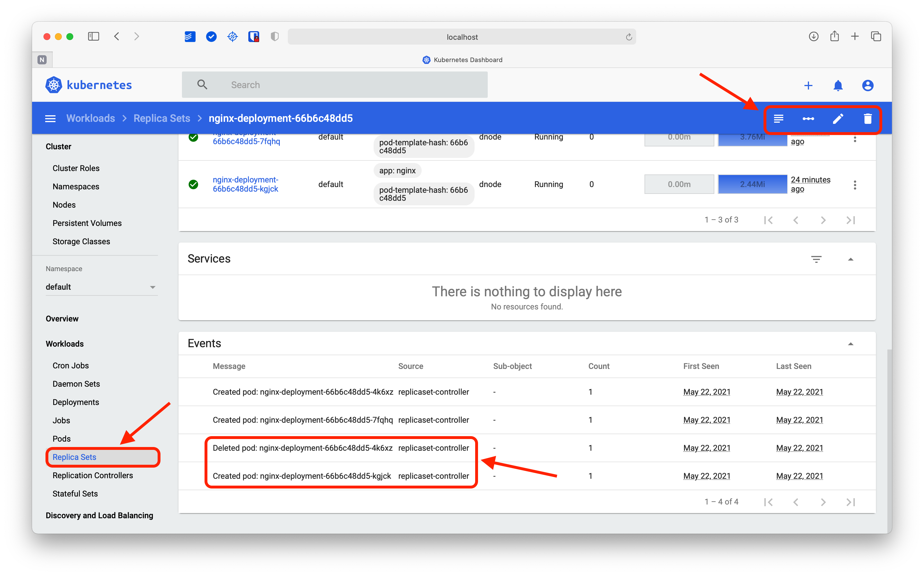Open Jobs in sidebar
Viewport: 924px width, 576px height.
pyautogui.click(x=61, y=420)
